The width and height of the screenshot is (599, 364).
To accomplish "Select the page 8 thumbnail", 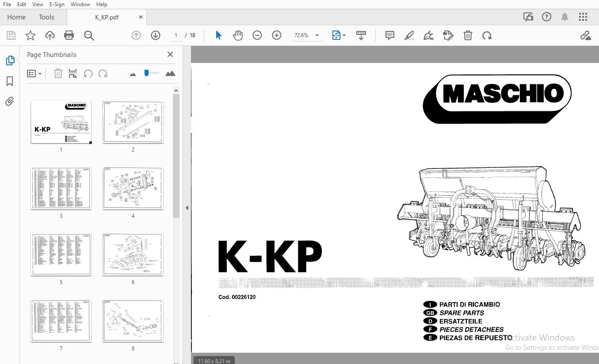I will 133,321.
